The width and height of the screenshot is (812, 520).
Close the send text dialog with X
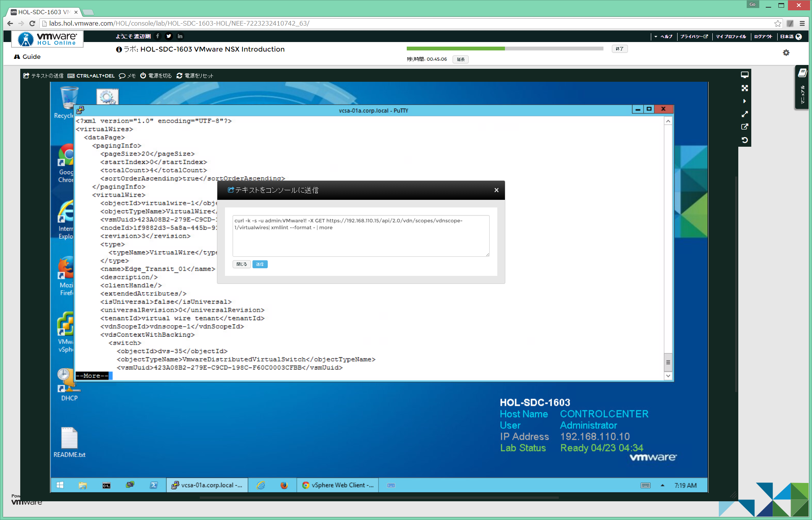pos(496,190)
